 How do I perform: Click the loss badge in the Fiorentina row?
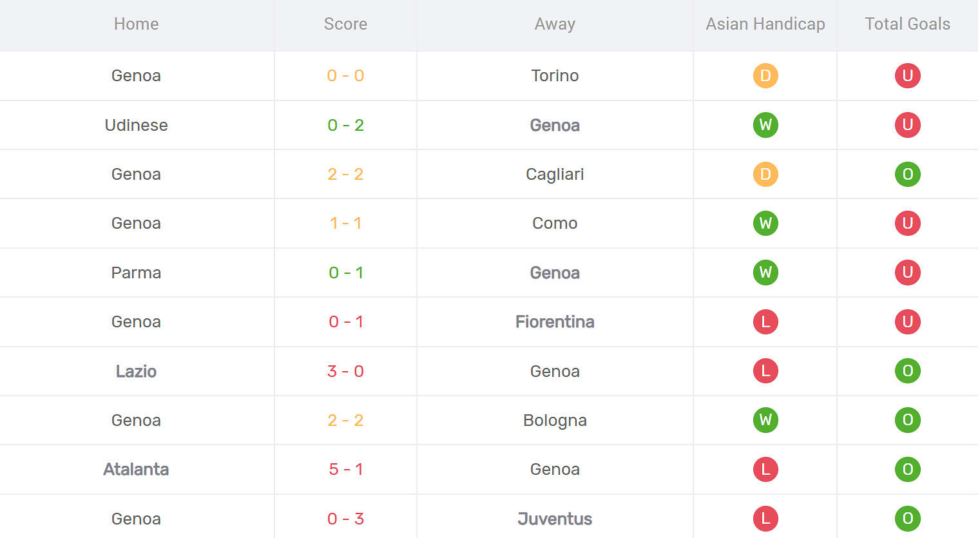(765, 322)
